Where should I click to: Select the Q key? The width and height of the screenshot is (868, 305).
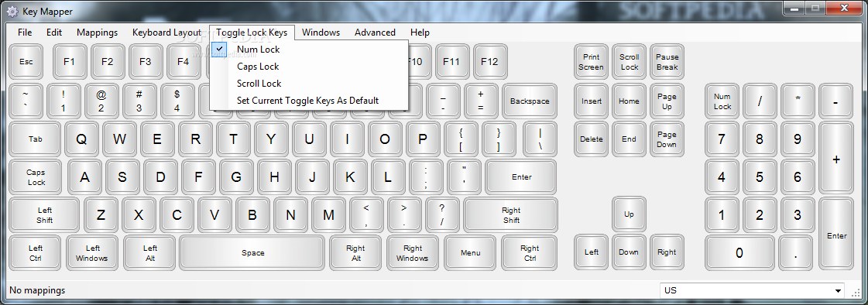[x=81, y=139]
